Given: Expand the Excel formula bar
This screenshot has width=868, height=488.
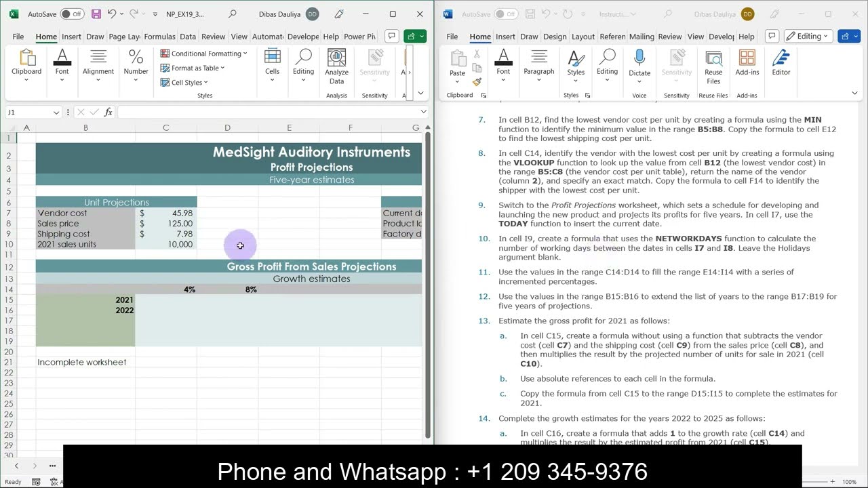Looking at the screenshot, I should (424, 112).
